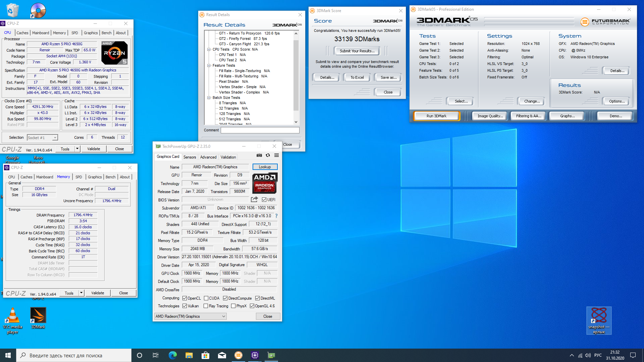Click Image Quality button in 3DMark05
This screenshot has width=644, height=362.
[490, 116]
